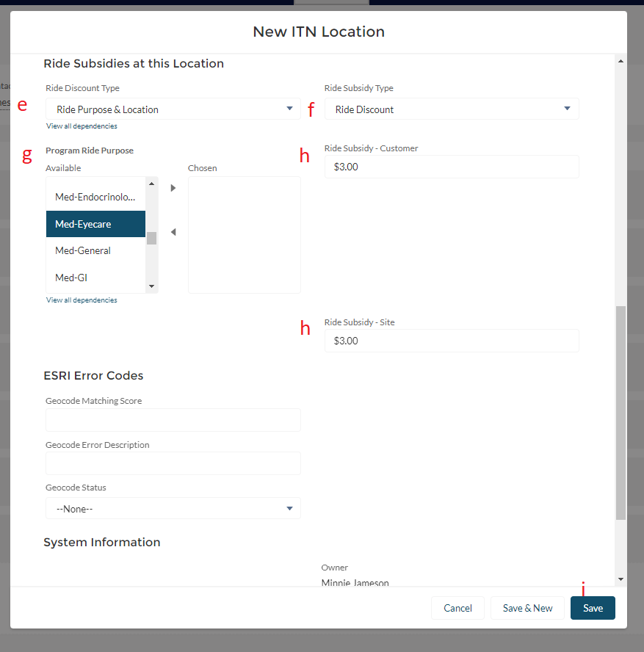The height and width of the screenshot is (652, 644).
Task: Move selection to Chosen with right arrow
Action: (173, 188)
